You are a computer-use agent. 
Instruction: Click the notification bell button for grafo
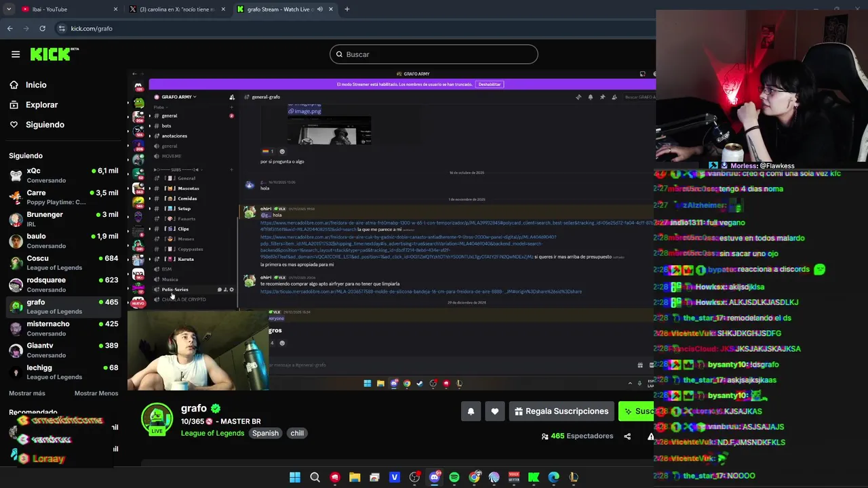click(471, 411)
